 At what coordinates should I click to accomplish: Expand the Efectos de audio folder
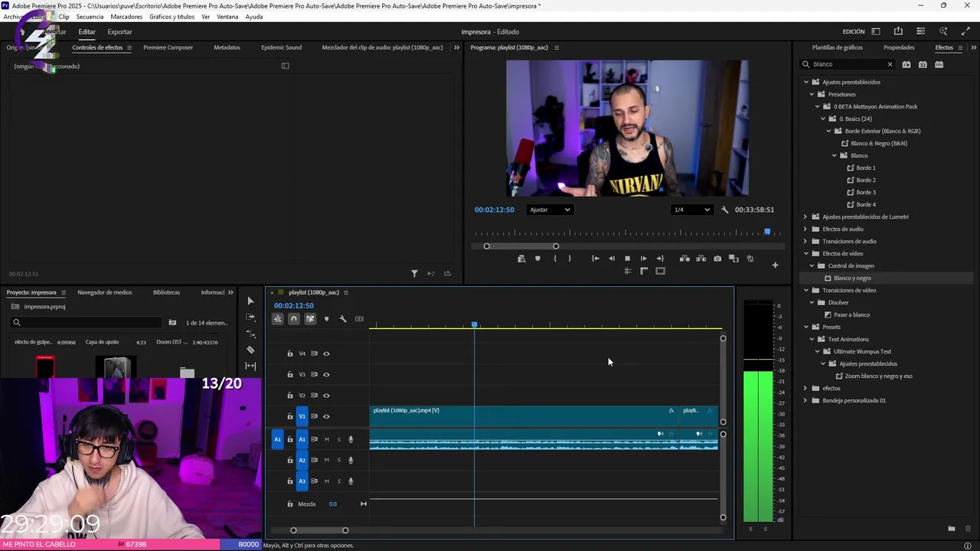point(805,229)
